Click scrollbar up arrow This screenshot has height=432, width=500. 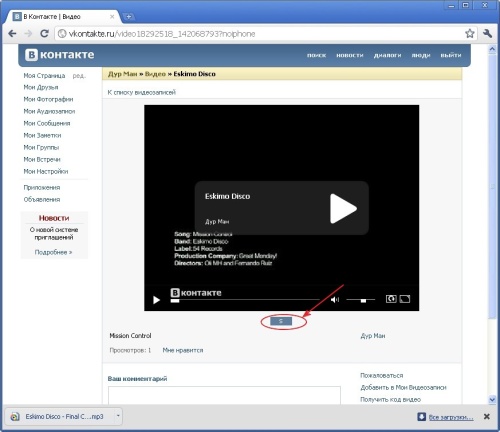point(492,49)
